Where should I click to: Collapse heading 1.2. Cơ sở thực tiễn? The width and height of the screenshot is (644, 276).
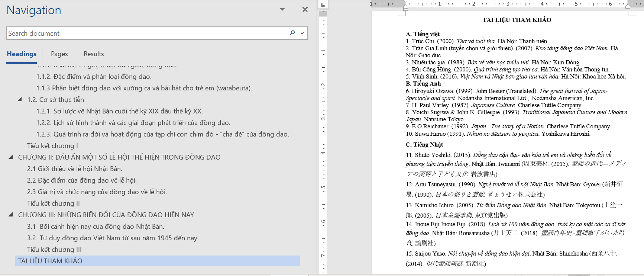coord(20,99)
